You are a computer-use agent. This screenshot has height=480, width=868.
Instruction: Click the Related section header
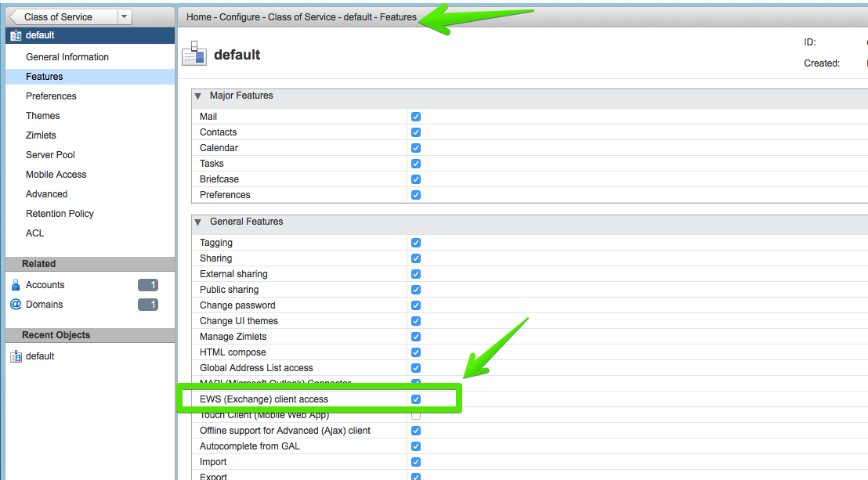90,264
